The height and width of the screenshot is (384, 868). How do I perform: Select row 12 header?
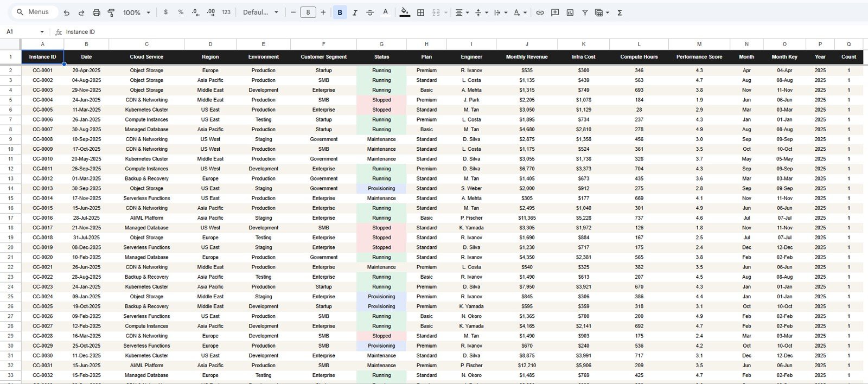click(10, 169)
